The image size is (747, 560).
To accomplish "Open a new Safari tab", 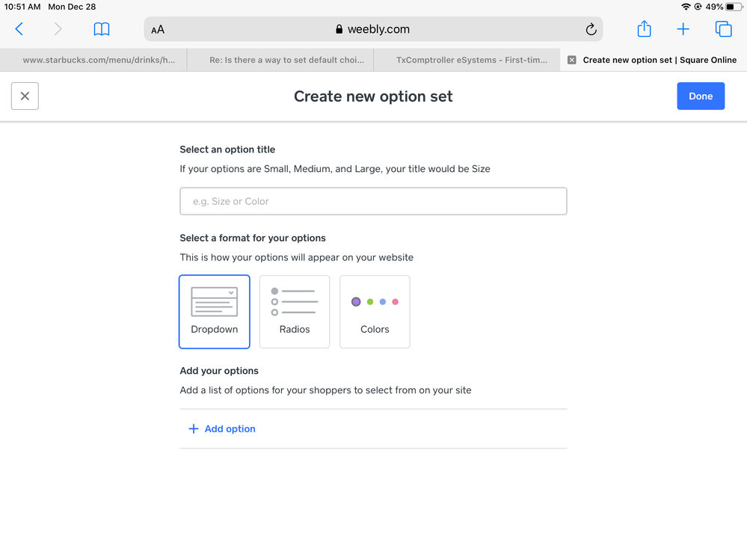I will click(683, 29).
